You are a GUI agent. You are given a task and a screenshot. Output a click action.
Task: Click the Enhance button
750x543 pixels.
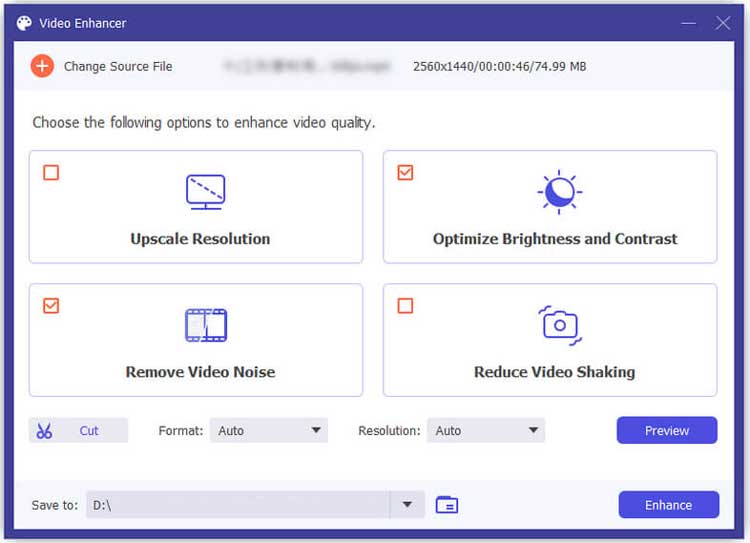click(x=668, y=505)
